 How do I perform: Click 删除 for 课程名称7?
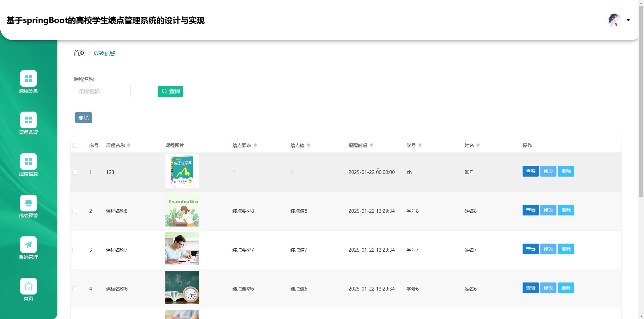(566, 249)
